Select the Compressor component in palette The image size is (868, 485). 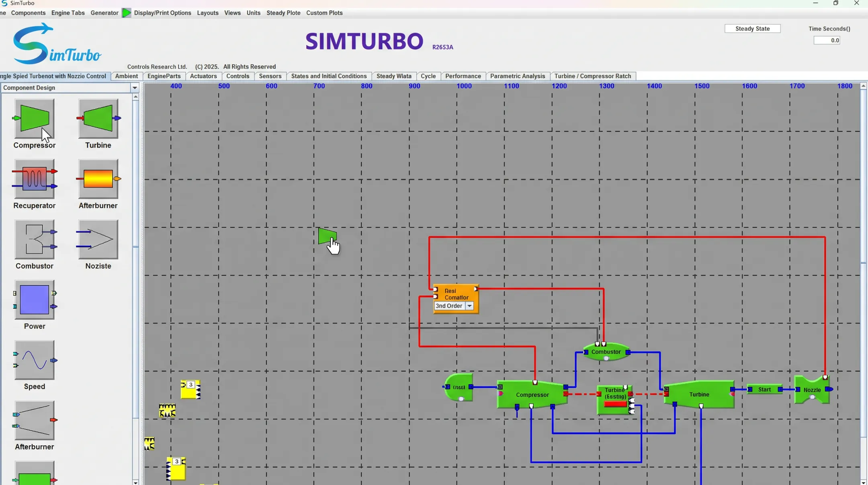[34, 119]
